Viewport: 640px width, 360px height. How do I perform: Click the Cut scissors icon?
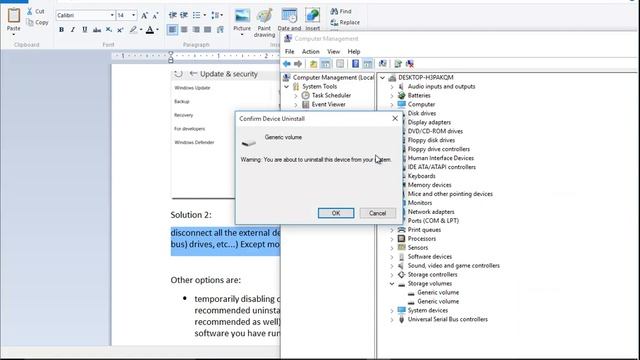(x=30, y=11)
